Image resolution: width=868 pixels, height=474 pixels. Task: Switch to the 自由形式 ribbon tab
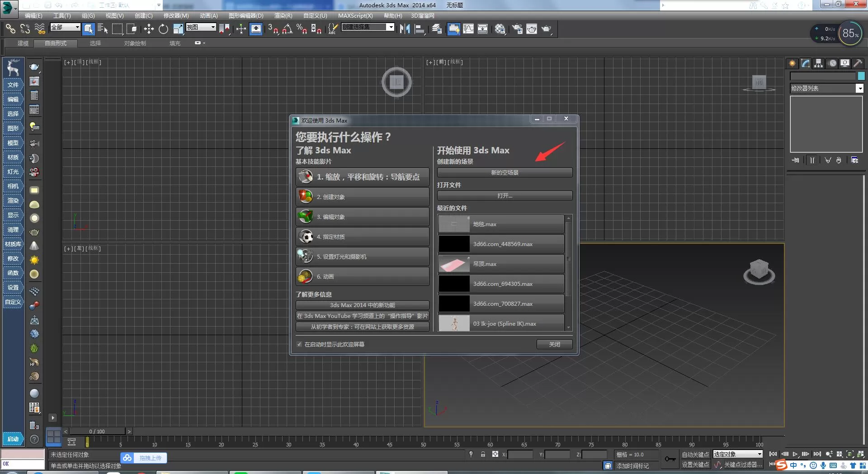pyautogui.click(x=56, y=43)
